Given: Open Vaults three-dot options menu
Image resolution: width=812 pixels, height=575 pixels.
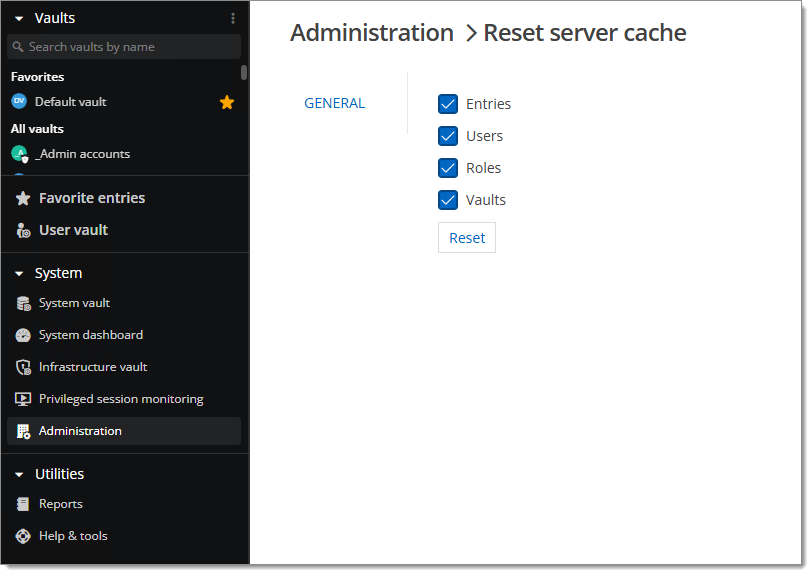Looking at the screenshot, I should [x=233, y=18].
